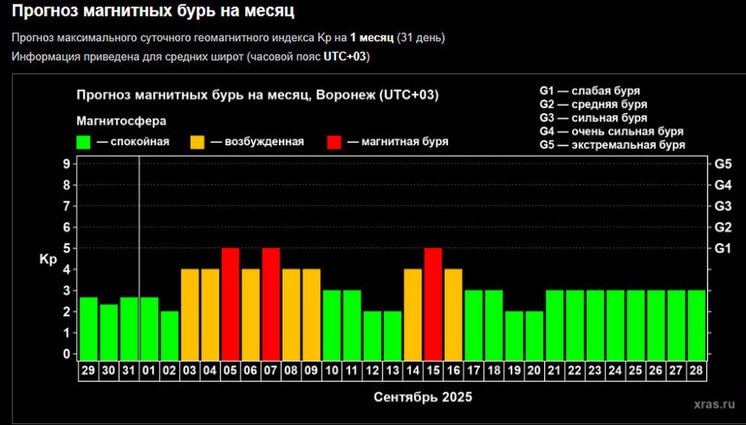Click the green 'спокойная' legend swatch
The image size is (746, 425).
85,142
